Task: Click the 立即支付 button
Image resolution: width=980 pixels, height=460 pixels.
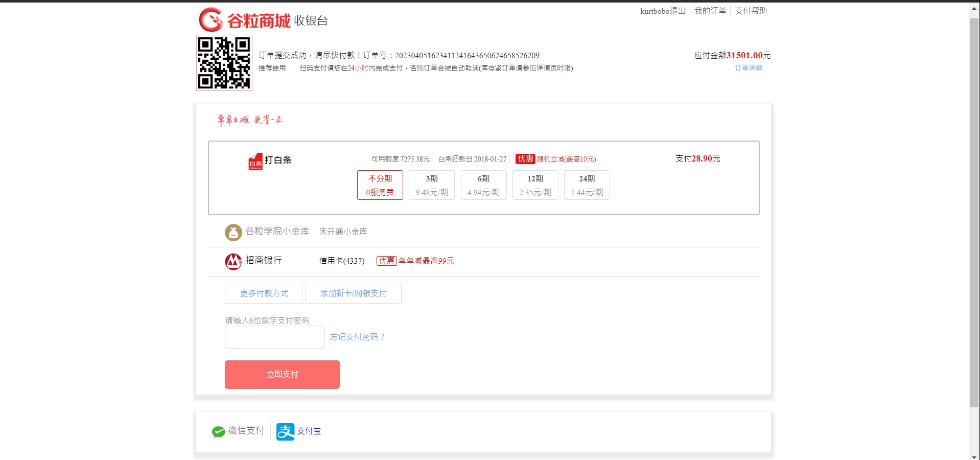Action: coord(282,375)
